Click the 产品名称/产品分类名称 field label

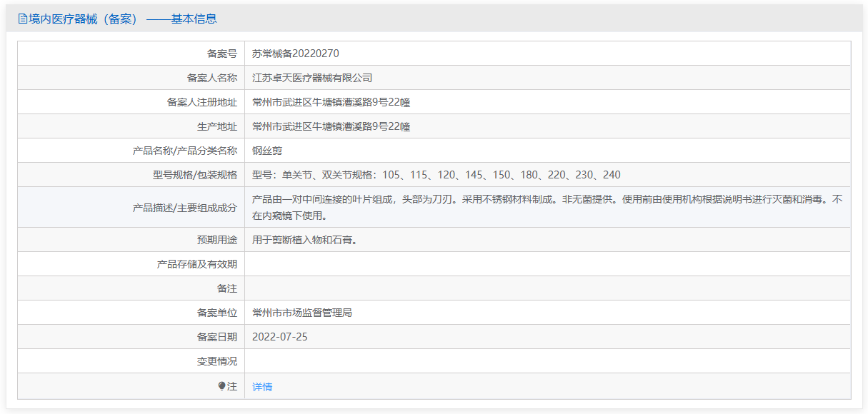click(x=185, y=151)
